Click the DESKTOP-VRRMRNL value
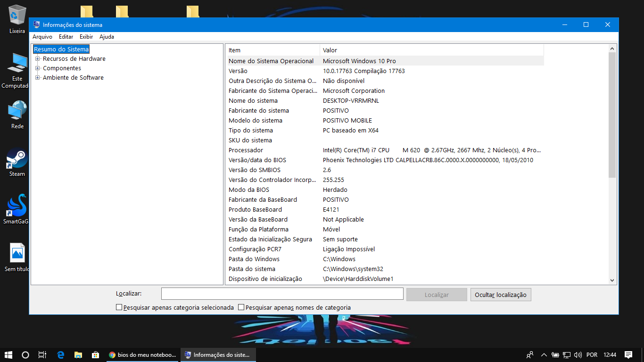 [x=351, y=100]
